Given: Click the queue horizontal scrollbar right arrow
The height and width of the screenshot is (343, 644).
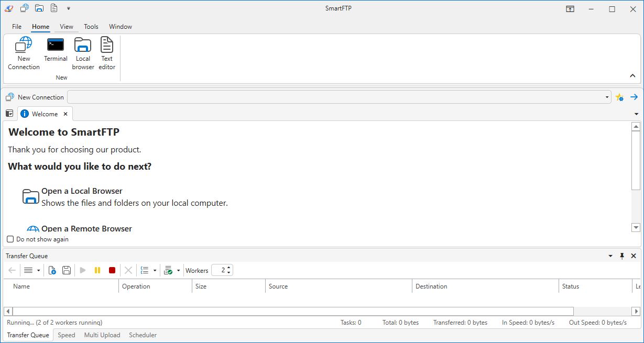Looking at the screenshot, I should 636,311.
